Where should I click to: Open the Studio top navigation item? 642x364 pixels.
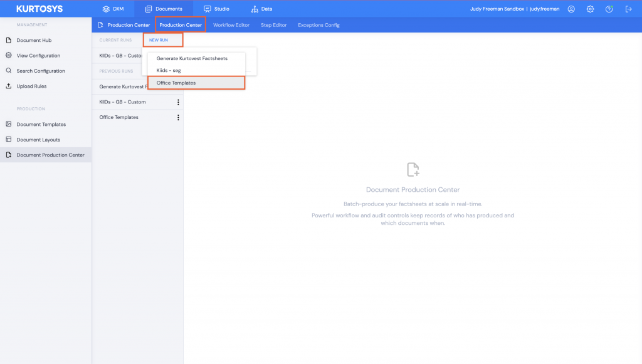216,9
